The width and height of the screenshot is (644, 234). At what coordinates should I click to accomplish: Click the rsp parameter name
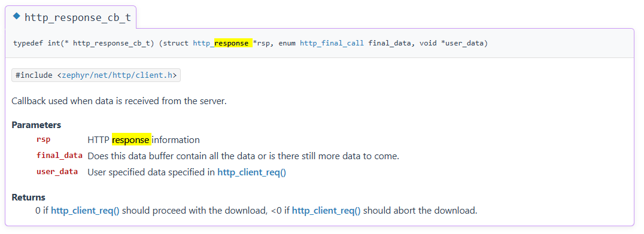point(44,139)
